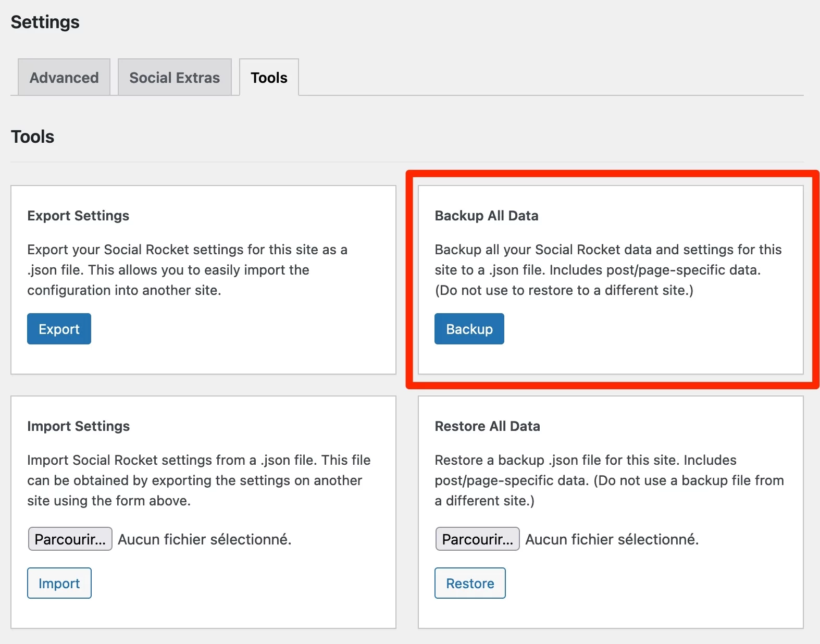Click the Backup All Data heading
Image resolution: width=820 pixels, height=644 pixels.
[x=487, y=216]
